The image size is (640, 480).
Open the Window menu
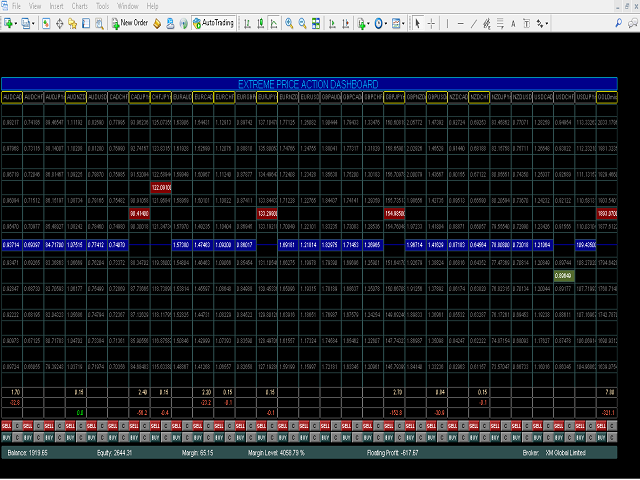[128, 6]
